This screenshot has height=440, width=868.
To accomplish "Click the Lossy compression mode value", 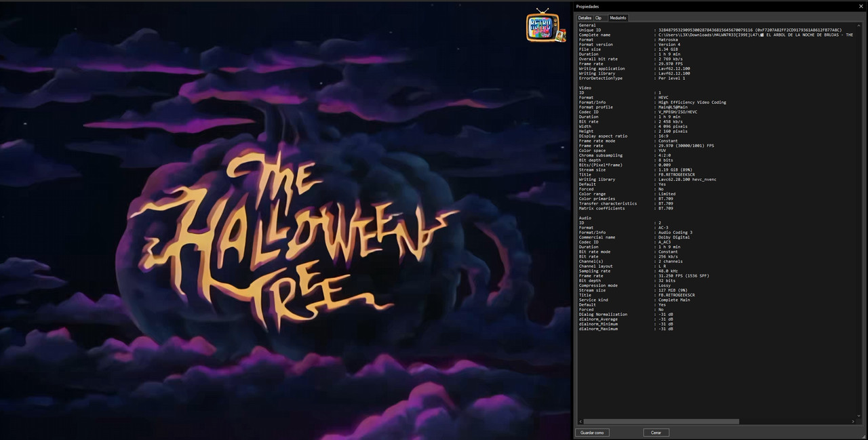I will coord(665,285).
